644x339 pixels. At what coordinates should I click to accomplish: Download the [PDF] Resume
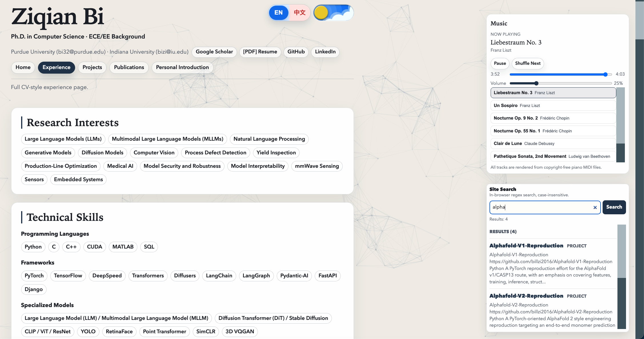260,52
